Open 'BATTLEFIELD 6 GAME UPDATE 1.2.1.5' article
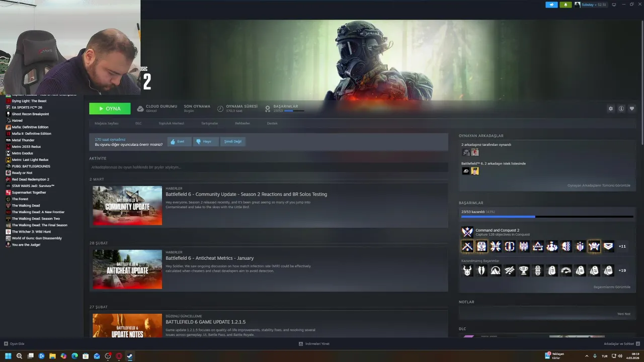 pyautogui.click(x=206, y=322)
